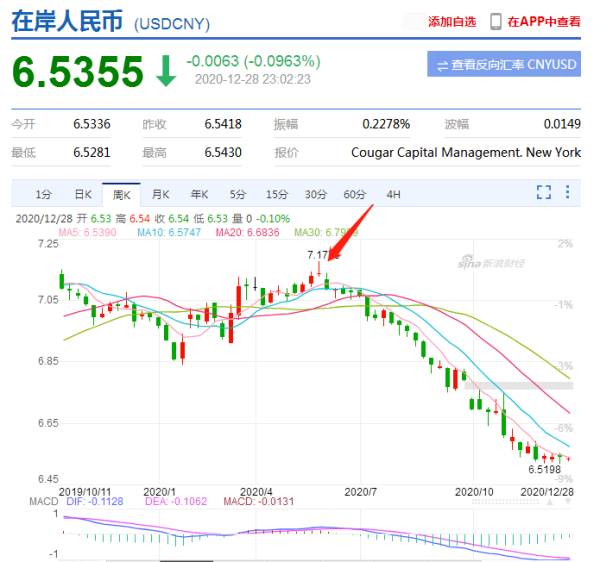Click the MA30 legend label in green
The width and height of the screenshot is (600, 562).
coord(326,232)
